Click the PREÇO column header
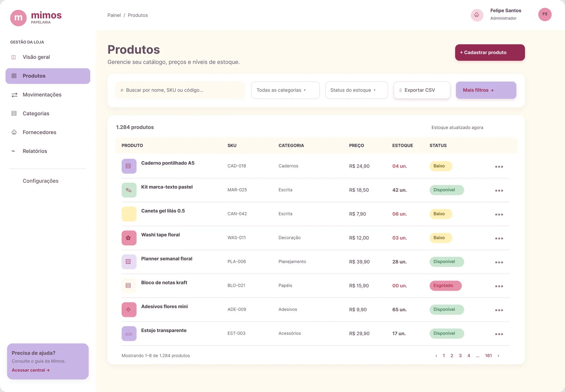Image resolution: width=565 pixels, height=392 pixels. point(356,145)
